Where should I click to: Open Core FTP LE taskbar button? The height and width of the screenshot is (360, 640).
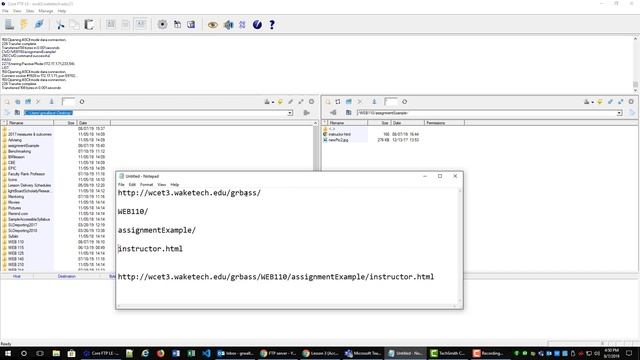coord(101,353)
